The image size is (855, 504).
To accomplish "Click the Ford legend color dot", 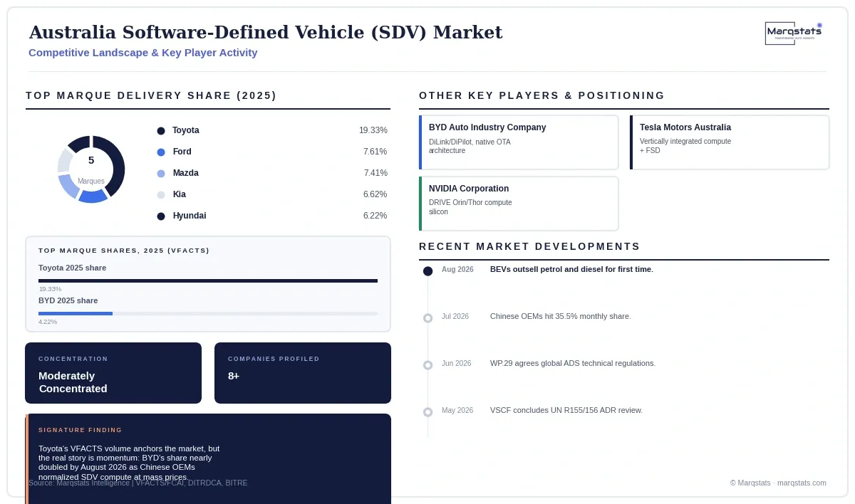I will pyautogui.click(x=161, y=152).
